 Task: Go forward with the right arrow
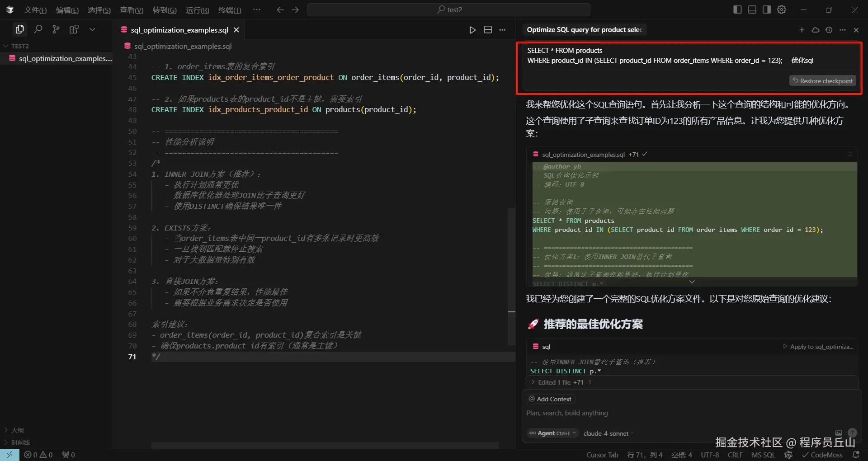click(x=295, y=10)
